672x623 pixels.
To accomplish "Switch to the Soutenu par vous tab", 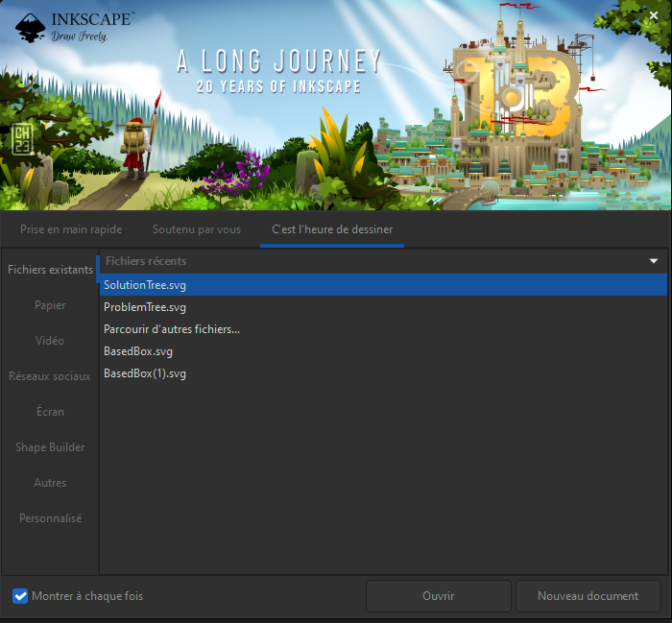I will tap(197, 229).
